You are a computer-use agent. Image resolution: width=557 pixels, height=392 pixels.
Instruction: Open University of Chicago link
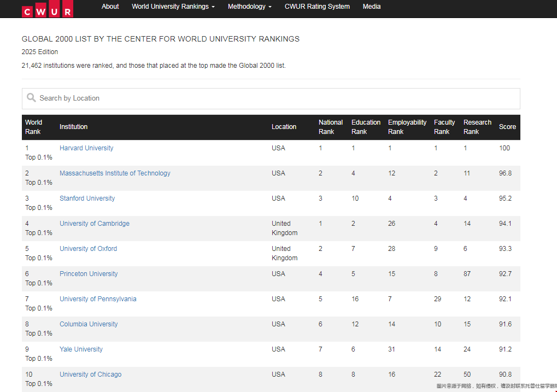point(90,375)
